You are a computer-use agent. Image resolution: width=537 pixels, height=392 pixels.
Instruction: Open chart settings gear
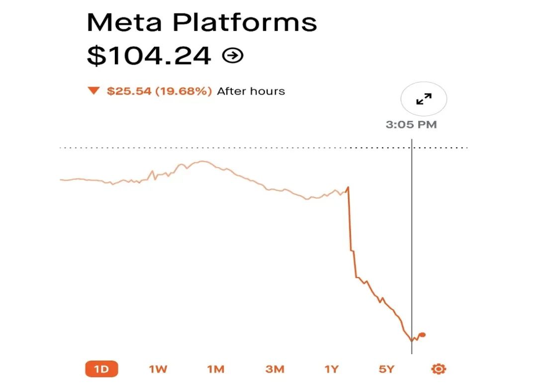pyautogui.click(x=439, y=369)
